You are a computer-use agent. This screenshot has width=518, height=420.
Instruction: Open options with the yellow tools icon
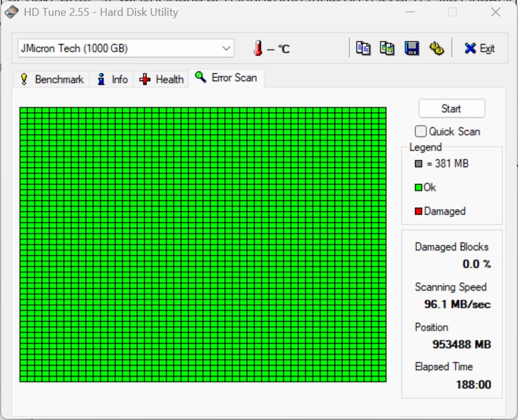pos(436,48)
